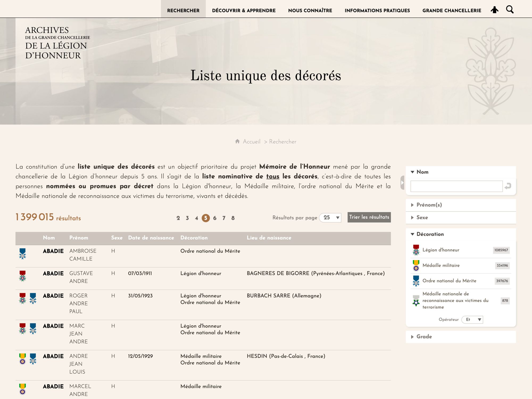This screenshot has width=532, height=399.
Task: Open the Découvrir & Apprendre menu
Action: coord(244,11)
